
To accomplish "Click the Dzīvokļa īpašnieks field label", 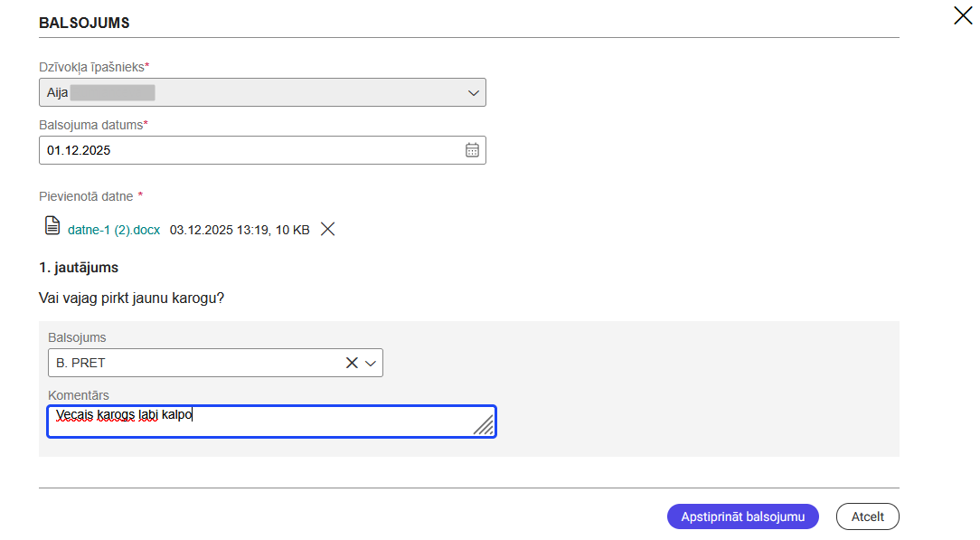I will point(94,67).
